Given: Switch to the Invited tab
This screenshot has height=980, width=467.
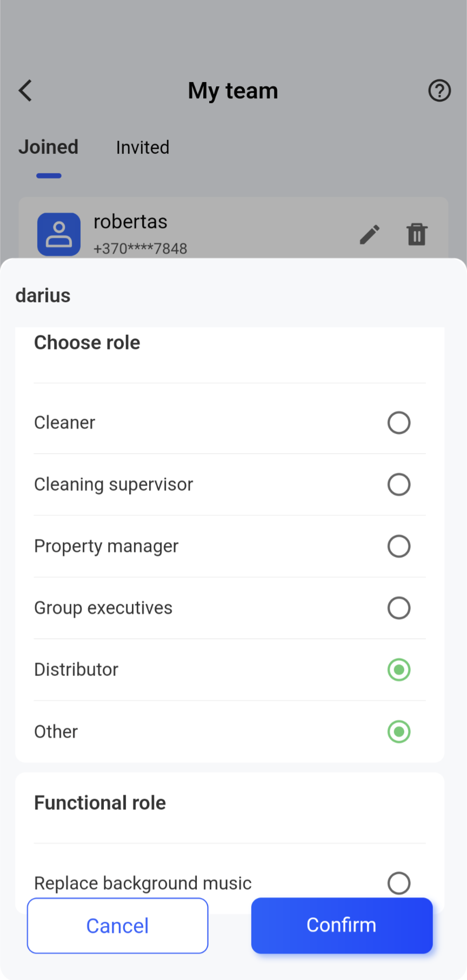Looking at the screenshot, I should coord(143,147).
